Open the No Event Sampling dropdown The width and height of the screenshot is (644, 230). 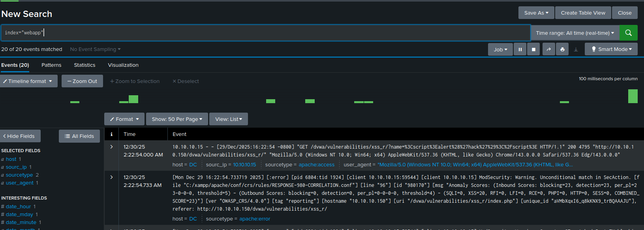(x=95, y=49)
